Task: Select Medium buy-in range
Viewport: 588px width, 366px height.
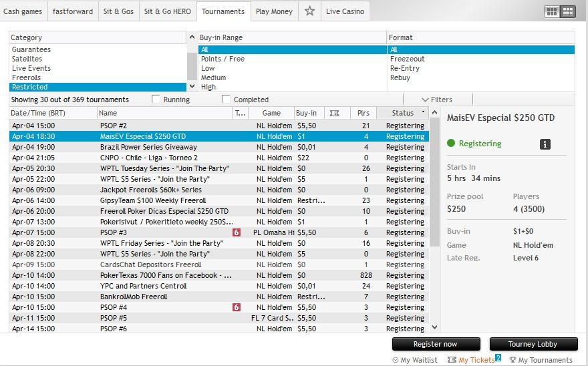Action: coord(292,77)
